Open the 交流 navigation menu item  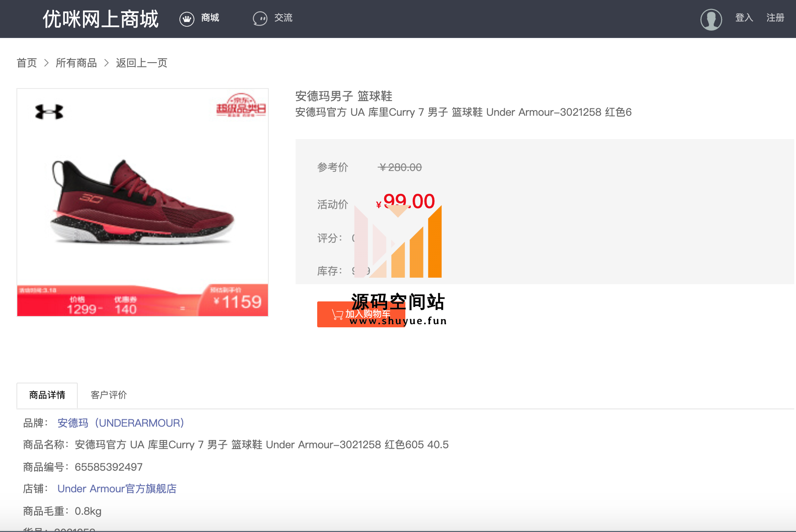283,18
